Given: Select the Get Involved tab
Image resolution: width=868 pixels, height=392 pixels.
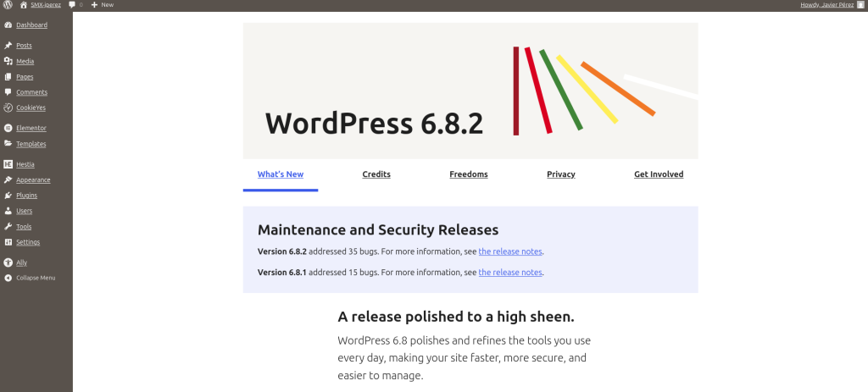Looking at the screenshot, I should point(659,174).
